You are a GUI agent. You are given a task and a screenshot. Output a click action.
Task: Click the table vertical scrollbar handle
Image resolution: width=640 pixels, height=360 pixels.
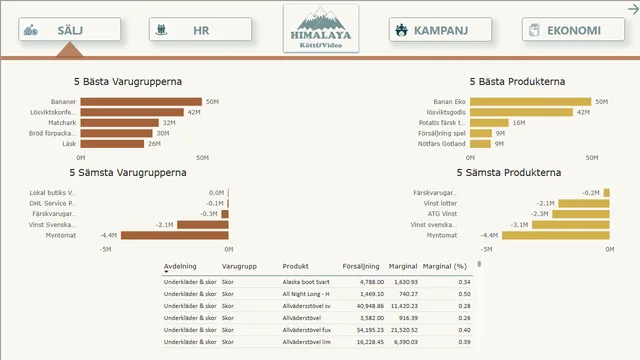tap(479, 264)
